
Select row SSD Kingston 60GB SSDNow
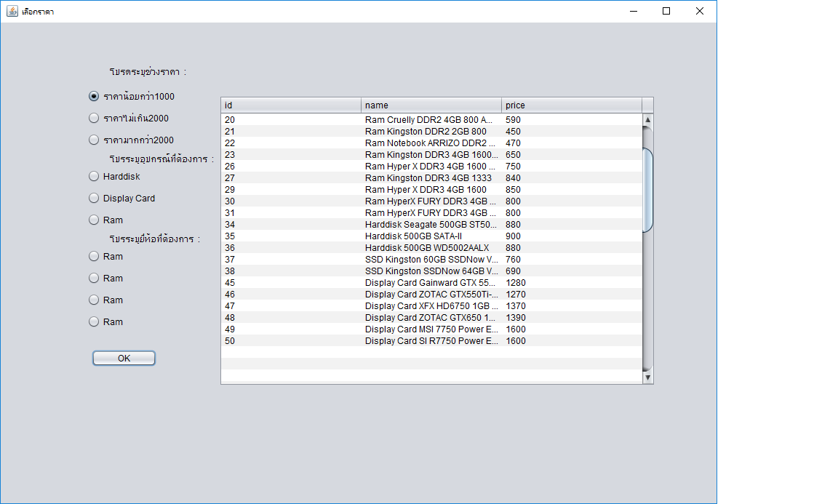coord(431,260)
